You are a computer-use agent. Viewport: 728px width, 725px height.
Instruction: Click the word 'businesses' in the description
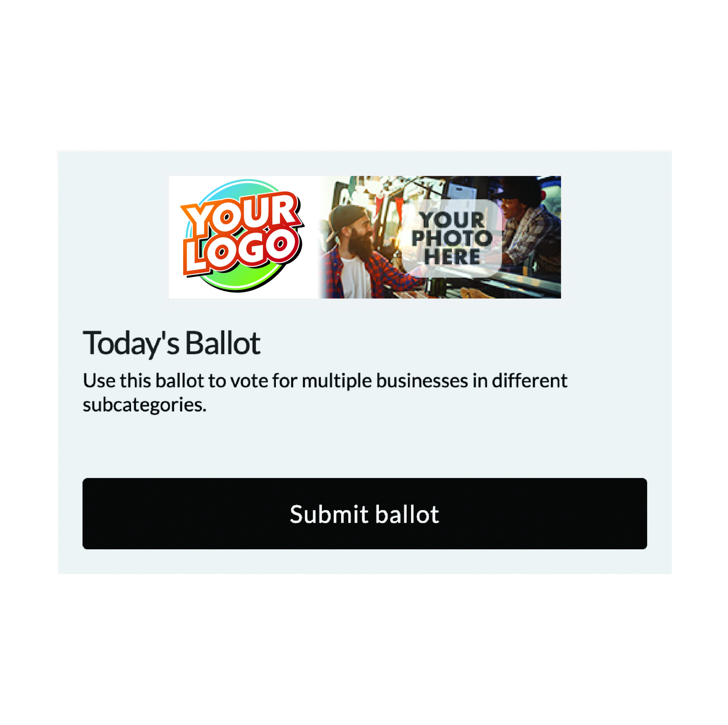click(422, 381)
